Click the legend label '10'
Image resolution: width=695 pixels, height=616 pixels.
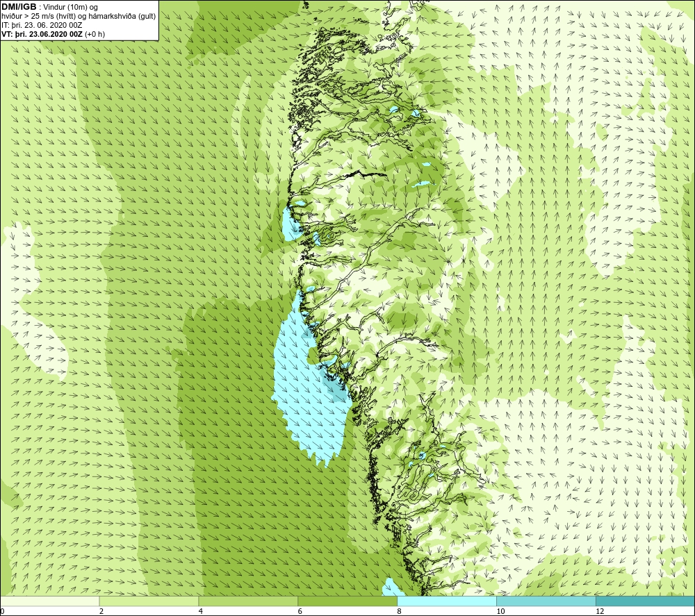500,611
